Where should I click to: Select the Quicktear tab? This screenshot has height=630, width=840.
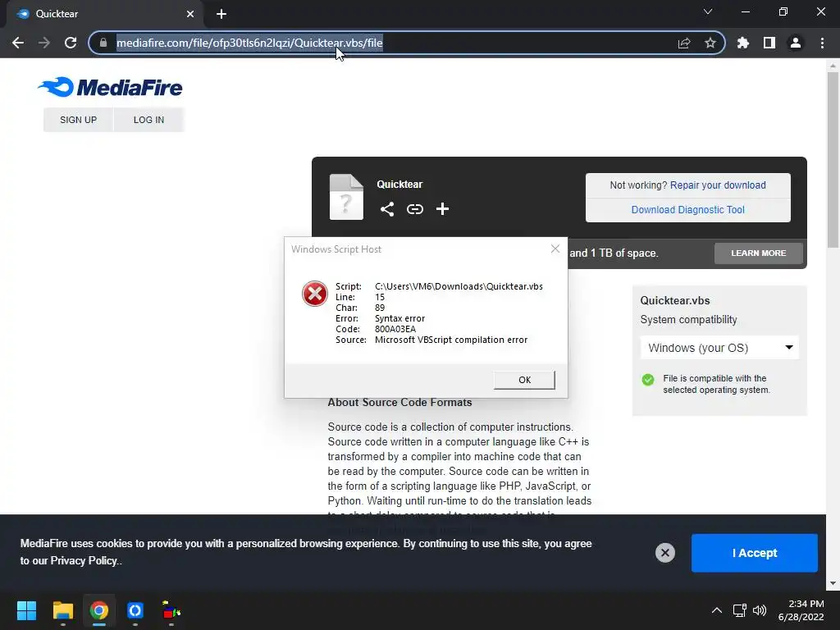click(x=105, y=14)
